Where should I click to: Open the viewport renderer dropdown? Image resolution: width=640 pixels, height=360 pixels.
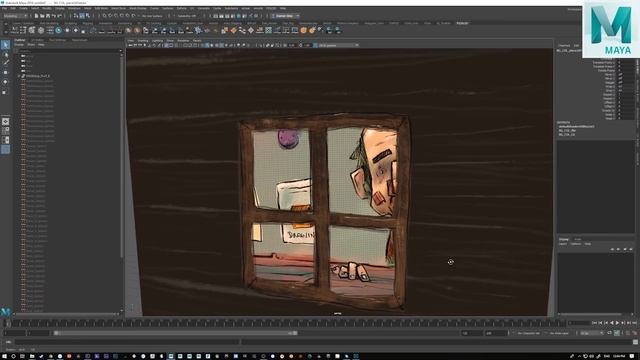pos(338,45)
